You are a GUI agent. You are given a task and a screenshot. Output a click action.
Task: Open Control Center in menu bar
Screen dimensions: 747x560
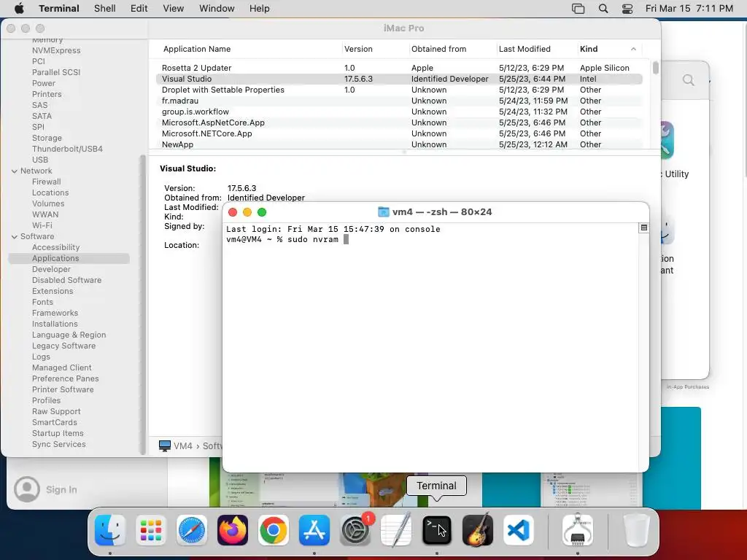627,9
